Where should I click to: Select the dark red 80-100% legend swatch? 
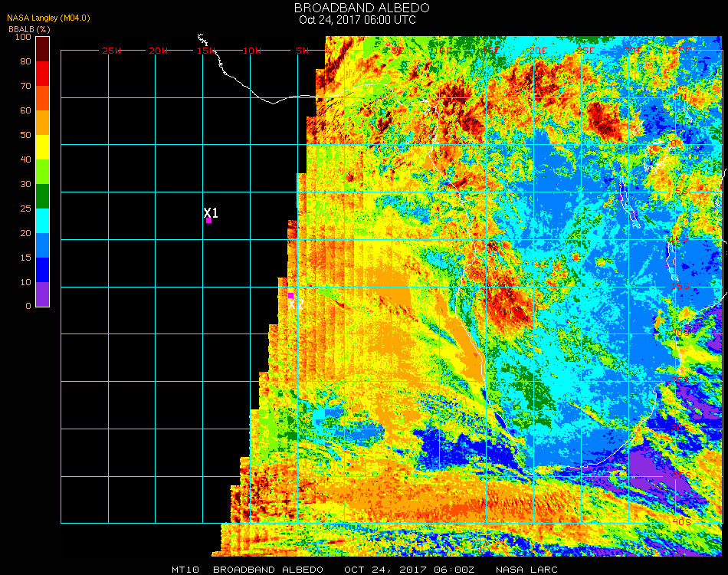coord(43,49)
